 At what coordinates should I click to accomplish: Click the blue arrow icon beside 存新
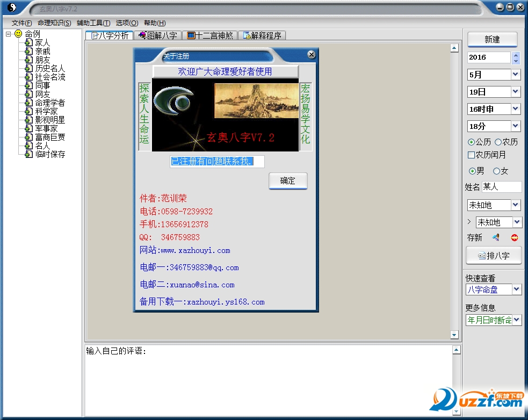pos(496,237)
